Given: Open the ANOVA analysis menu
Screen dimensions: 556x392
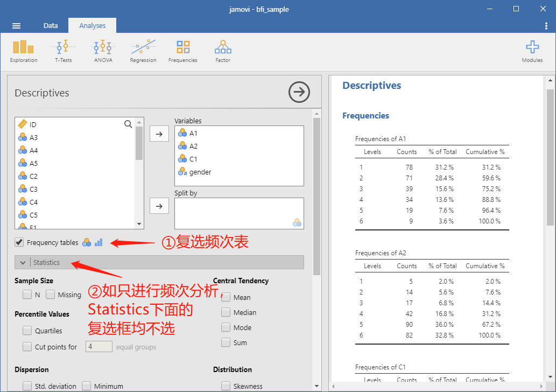Looking at the screenshot, I should click(103, 52).
